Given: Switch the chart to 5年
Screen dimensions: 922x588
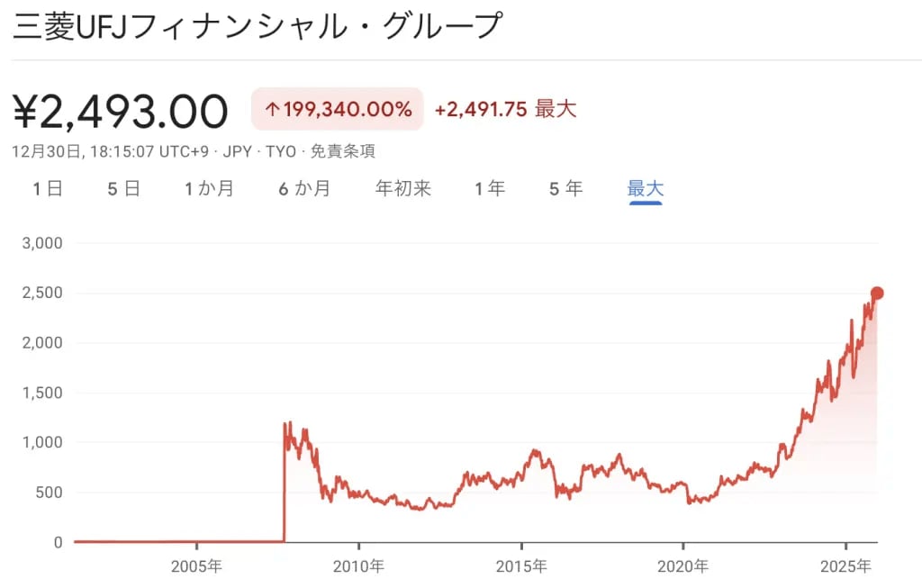Looking at the screenshot, I should 565,188.
